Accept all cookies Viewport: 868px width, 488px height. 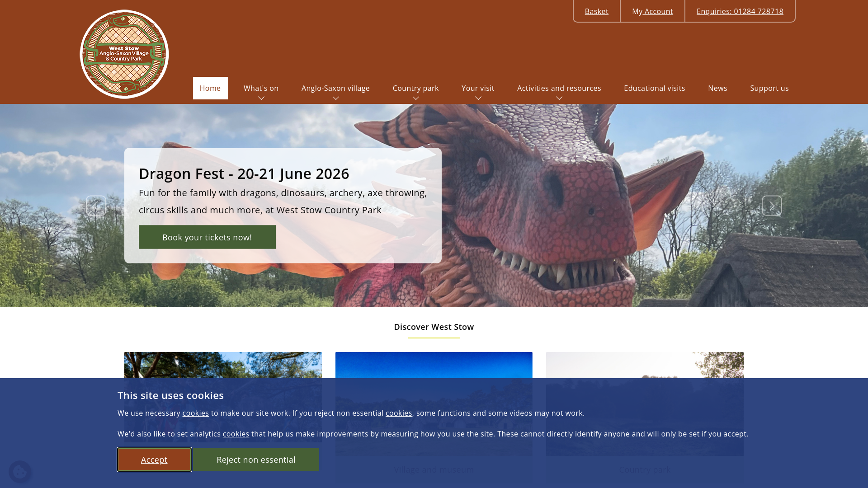(x=154, y=460)
